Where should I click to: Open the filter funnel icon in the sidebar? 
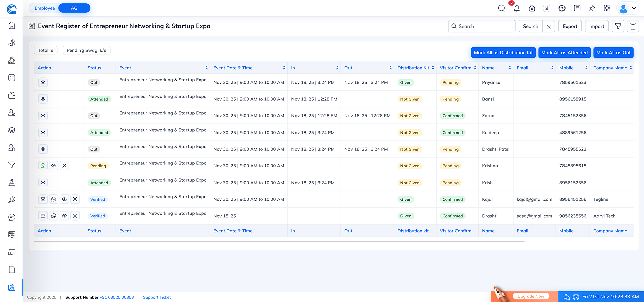12,165
